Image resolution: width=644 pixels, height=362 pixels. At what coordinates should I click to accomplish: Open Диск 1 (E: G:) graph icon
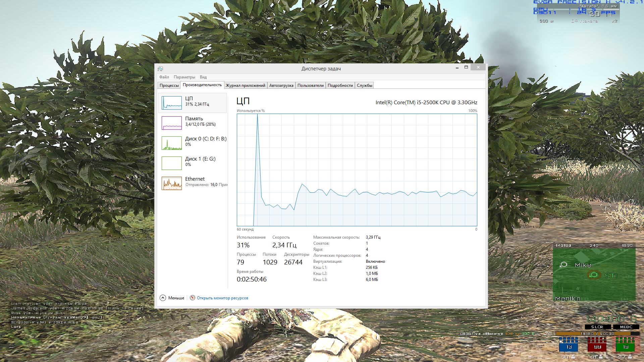click(171, 163)
